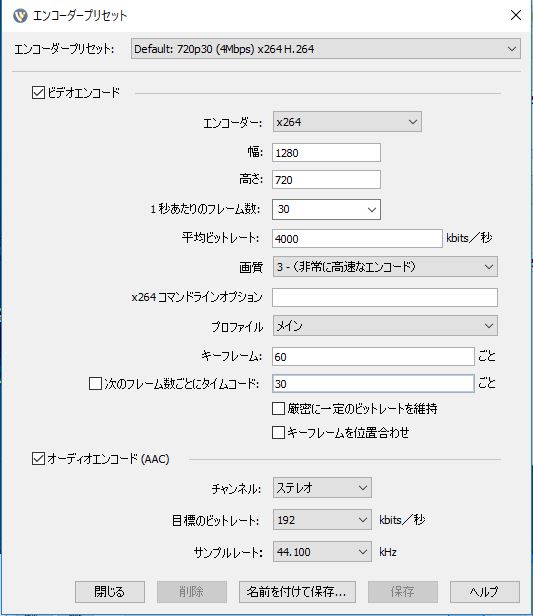Enable the timecode every N frames checkbox
This screenshot has height=616, width=533.
tap(95, 383)
